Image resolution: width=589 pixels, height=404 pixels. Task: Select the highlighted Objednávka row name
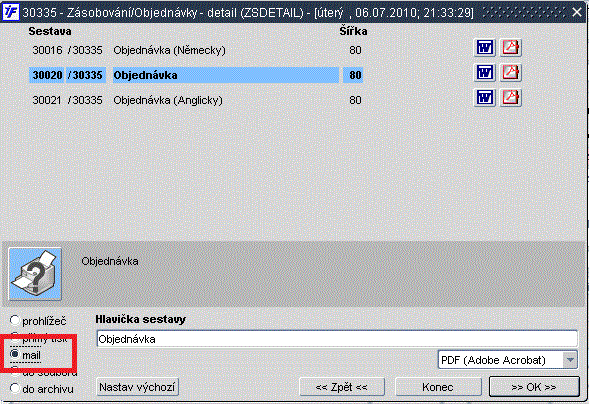[225, 75]
